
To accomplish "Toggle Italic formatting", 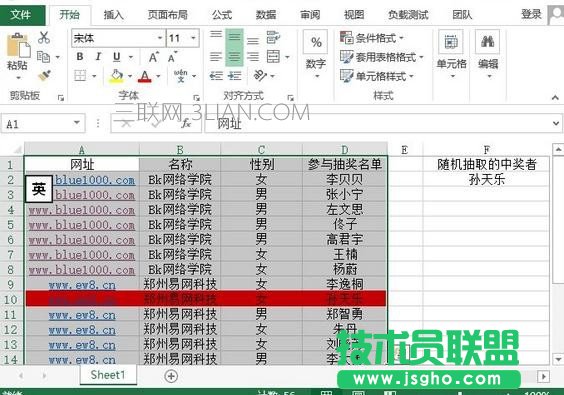I will pos(98,57).
